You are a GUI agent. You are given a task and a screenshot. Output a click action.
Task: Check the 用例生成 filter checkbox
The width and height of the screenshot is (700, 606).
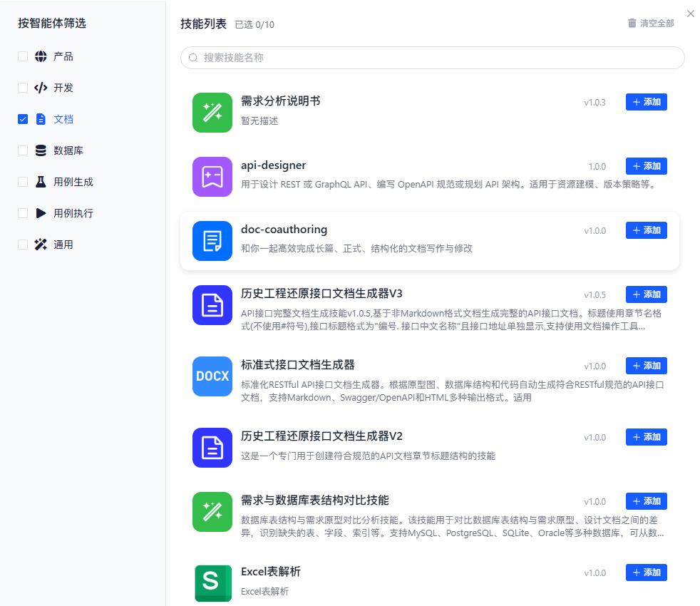tap(23, 182)
